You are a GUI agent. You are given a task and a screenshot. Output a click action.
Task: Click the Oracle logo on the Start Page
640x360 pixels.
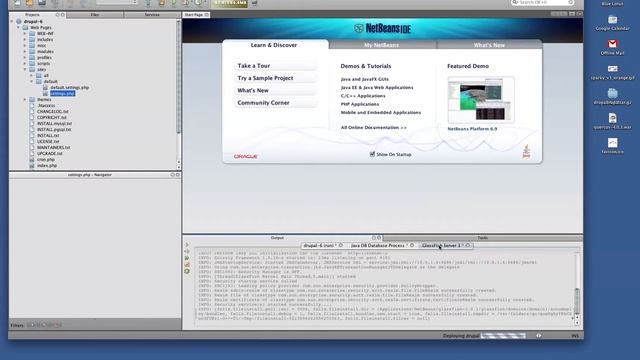tap(245, 156)
